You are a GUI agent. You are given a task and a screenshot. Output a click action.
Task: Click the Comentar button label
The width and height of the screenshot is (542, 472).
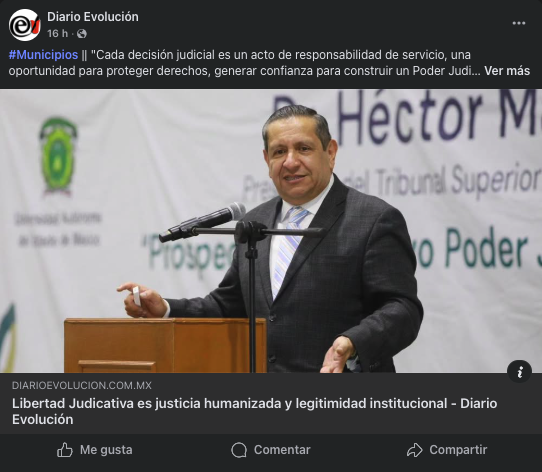coord(282,450)
